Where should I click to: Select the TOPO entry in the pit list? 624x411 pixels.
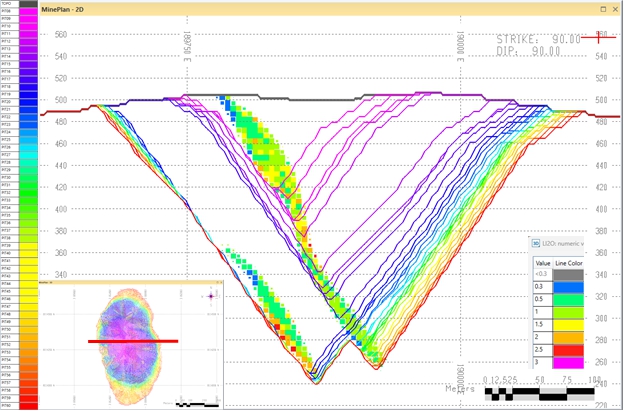click(x=19, y=5)
